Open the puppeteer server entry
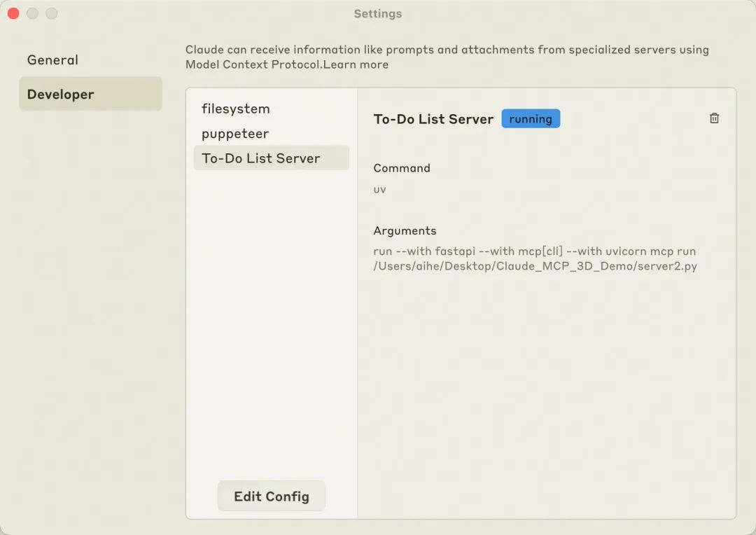Image resolution: width=756 pixels, height=535 pixels. tap(235, 134)
